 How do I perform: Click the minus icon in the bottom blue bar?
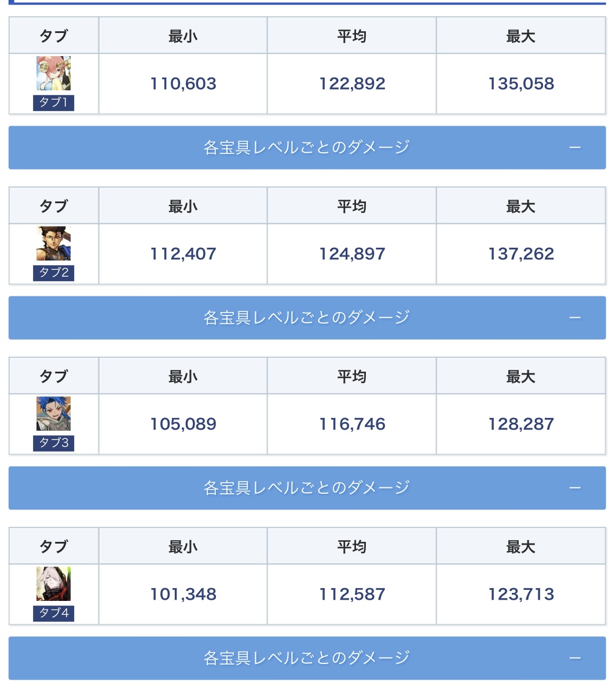(x=575, y=658)
